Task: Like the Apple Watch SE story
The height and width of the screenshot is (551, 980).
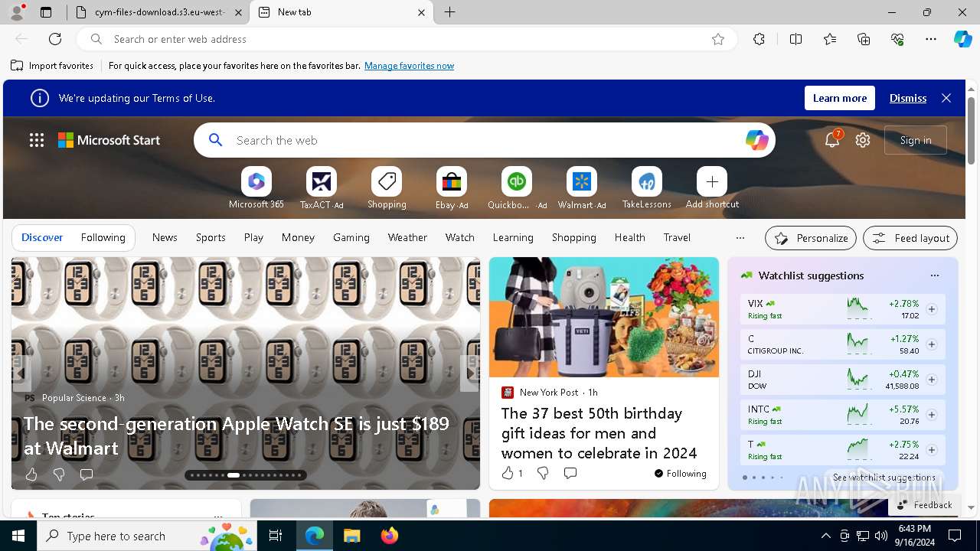Action: 31,474
